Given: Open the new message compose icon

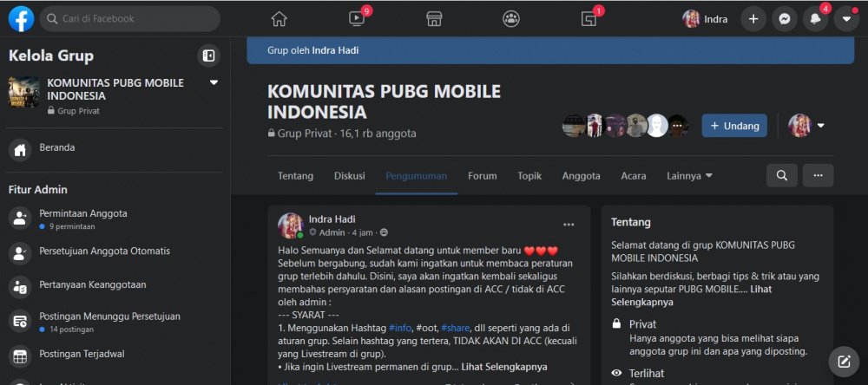Looking at the screenshot, I should tap(844, 362).
